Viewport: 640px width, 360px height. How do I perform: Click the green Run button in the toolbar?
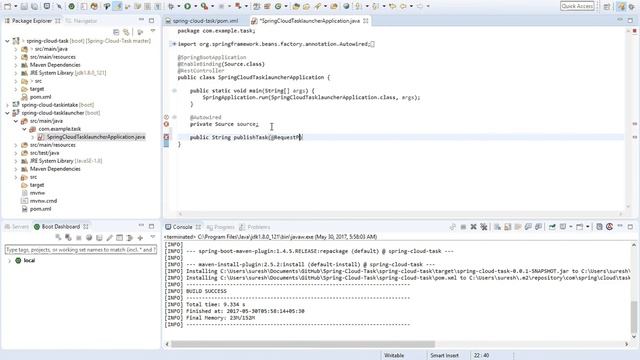pos(187,6)
